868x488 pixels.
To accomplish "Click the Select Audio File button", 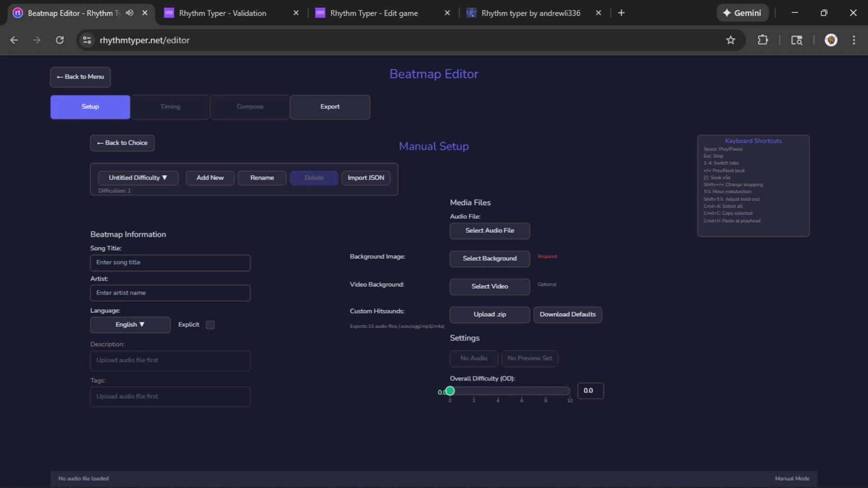I will [490, 231].
